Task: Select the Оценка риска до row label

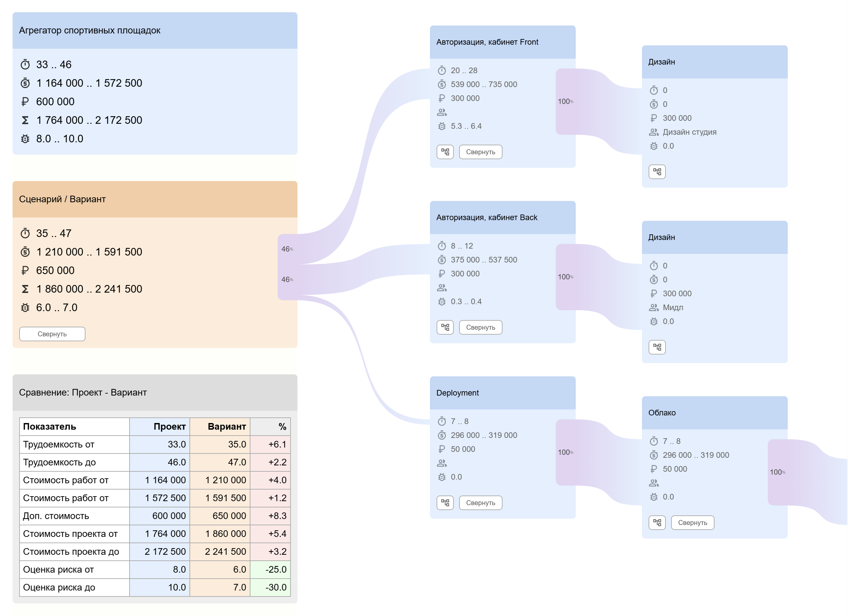Action: (59, 588)
